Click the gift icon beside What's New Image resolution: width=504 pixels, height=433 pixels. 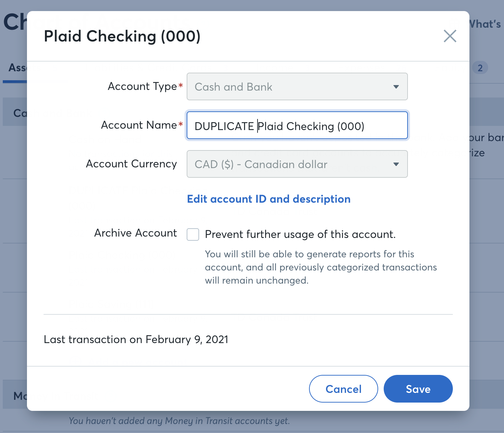[455, 24]
